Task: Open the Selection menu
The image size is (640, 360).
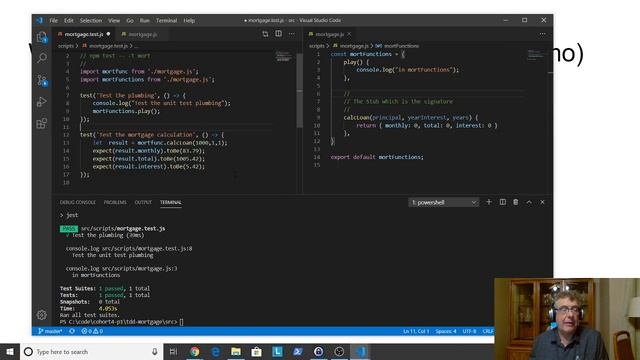Action: (91, 20)
